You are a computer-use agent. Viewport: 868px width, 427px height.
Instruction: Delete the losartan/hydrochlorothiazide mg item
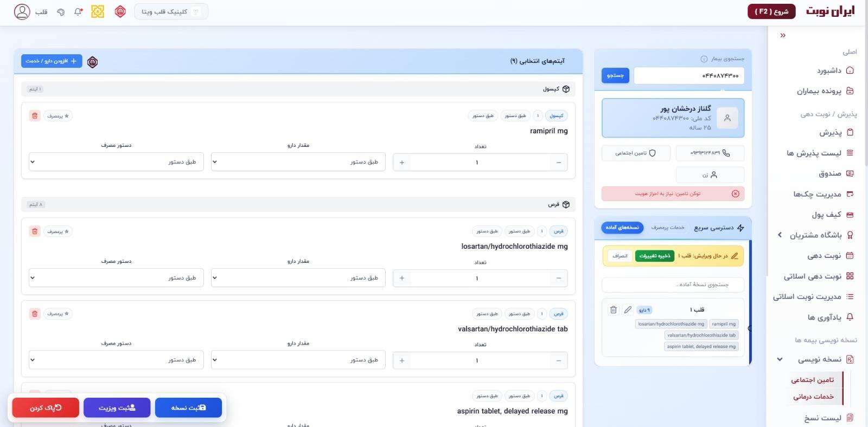coord(35,231)
